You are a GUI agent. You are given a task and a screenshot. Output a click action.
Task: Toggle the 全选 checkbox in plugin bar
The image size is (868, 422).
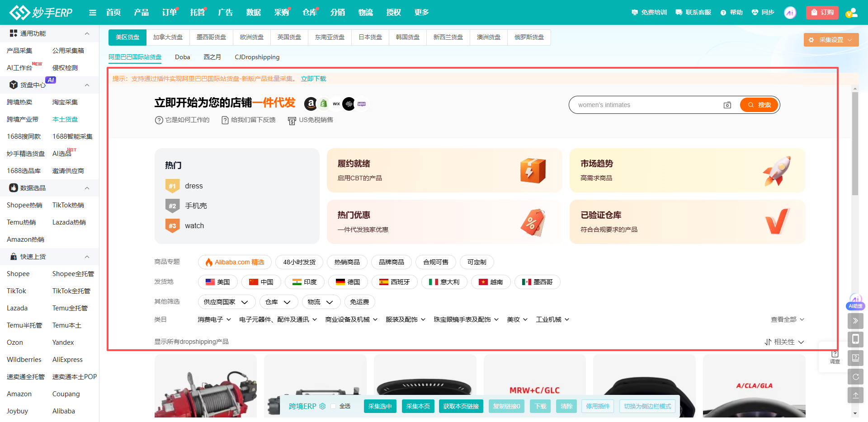333,406
